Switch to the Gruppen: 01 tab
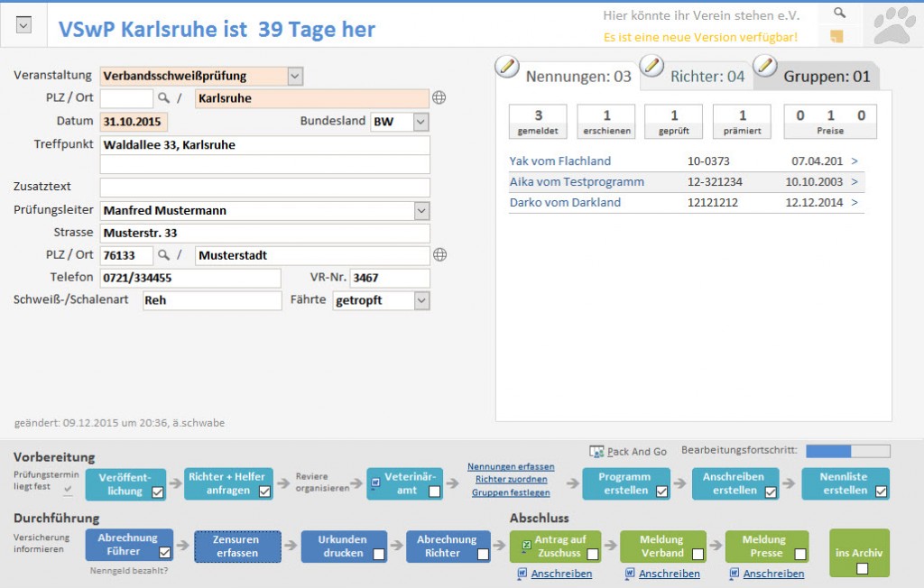The image size is (924, 588). (827, 77)
